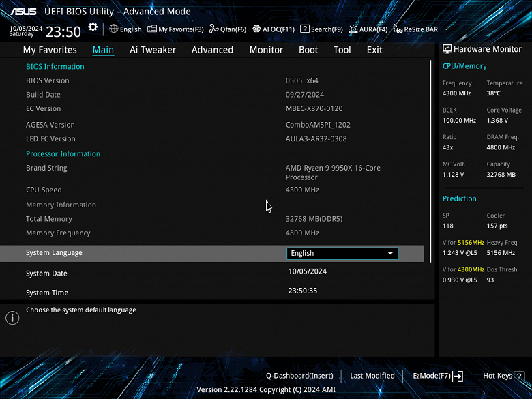The height and width of the screenshot is (399, 532).
Task: Expand the System Language dropdown
Action: [x=342, y=254]
